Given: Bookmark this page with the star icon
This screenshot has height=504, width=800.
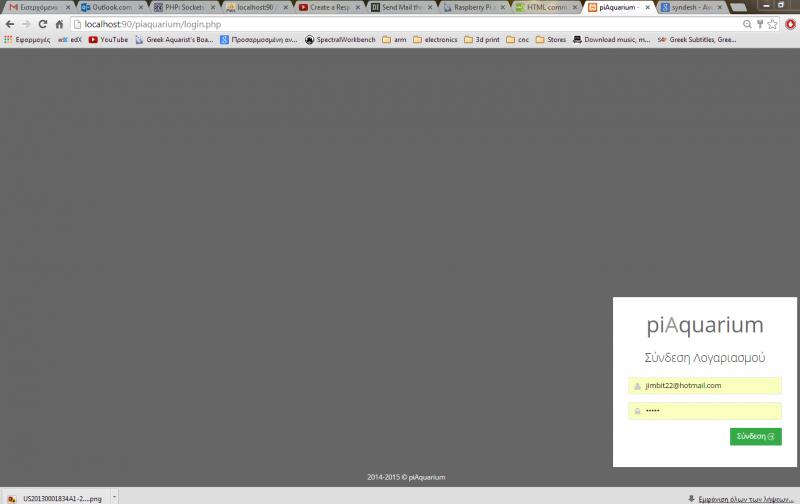Looking at the screenshot, I should click(772, 23).
